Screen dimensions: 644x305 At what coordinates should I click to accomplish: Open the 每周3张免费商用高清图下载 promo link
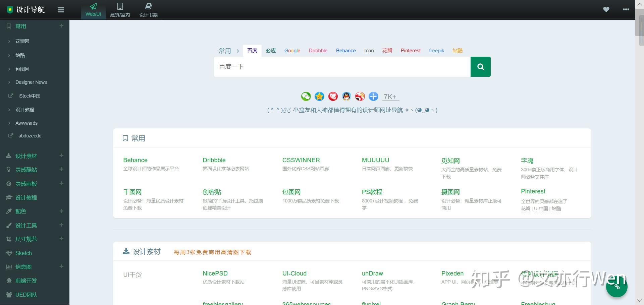pos(212,252)
